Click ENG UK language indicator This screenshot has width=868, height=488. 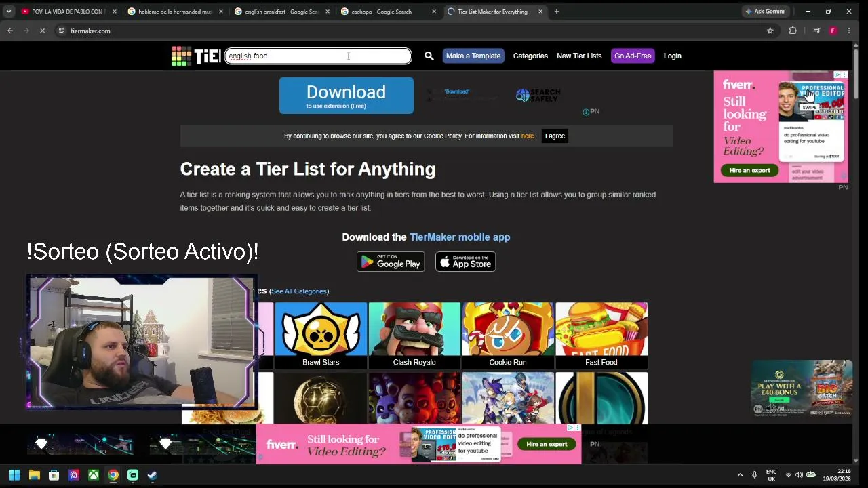[x=771, y=475]
